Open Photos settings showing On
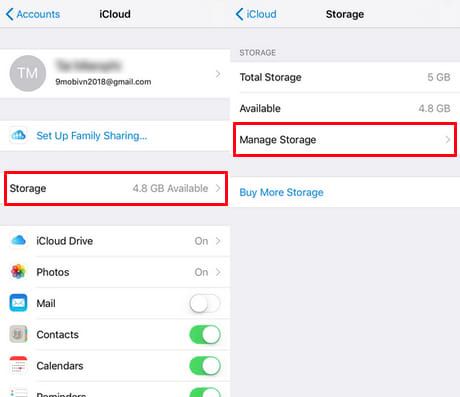 tap(115, 272)
